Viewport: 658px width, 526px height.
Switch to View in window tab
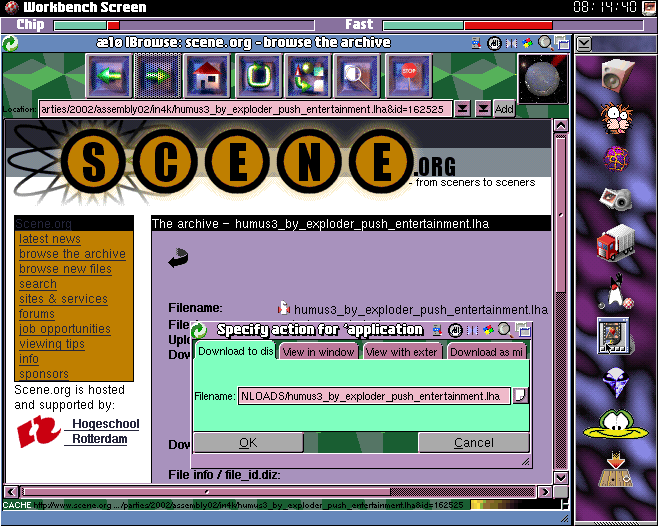click(x=319, y=352)
